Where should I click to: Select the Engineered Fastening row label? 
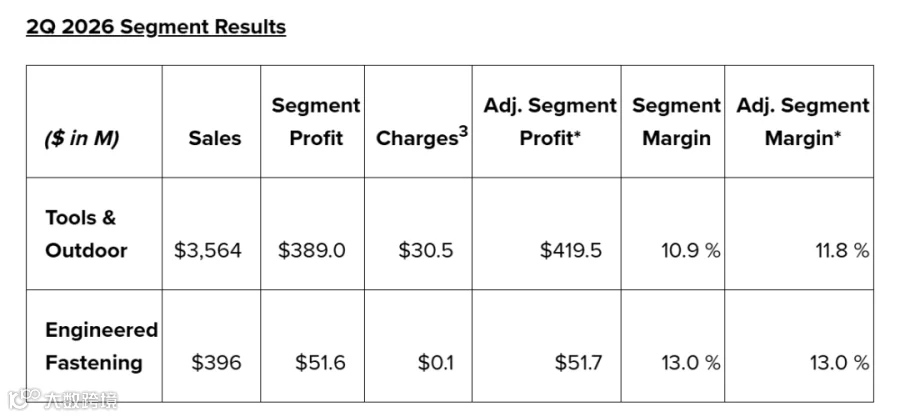pos(101,346)
